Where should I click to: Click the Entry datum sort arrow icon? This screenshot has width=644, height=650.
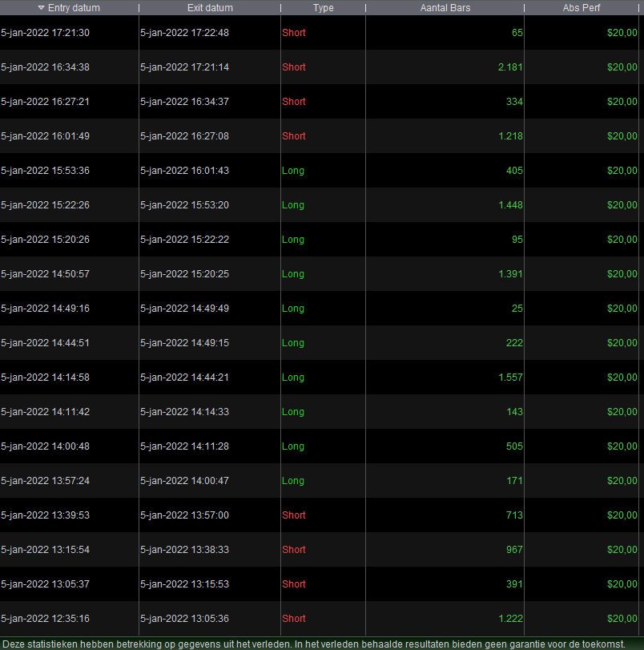(41, 8)
